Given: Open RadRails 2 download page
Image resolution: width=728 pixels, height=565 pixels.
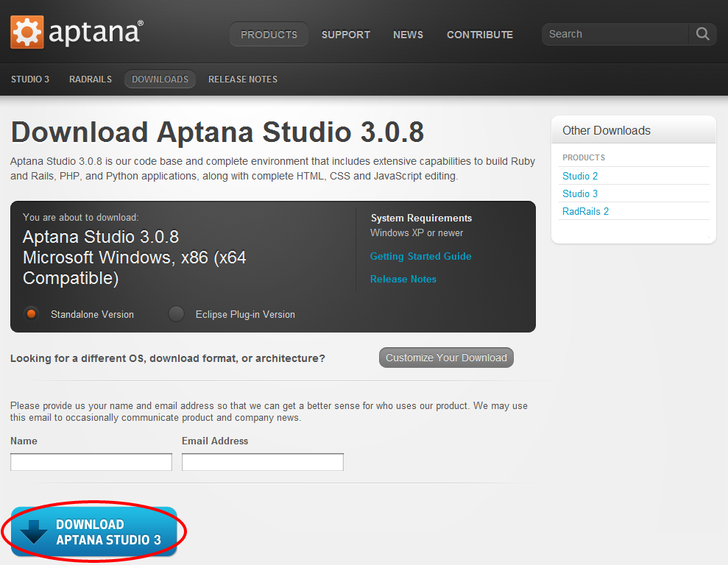Looking at the screenshot, I should (585, 211).
